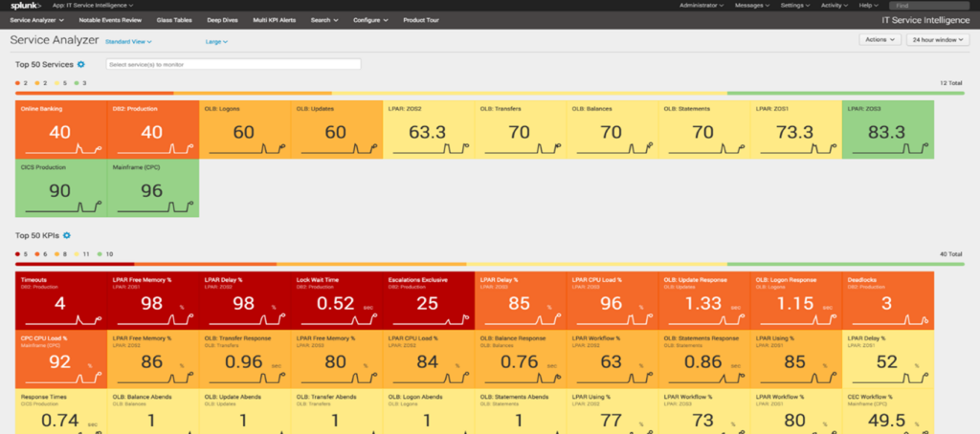Open the Settings dropdown
The image size is (980, 434).
coord(795,5)
